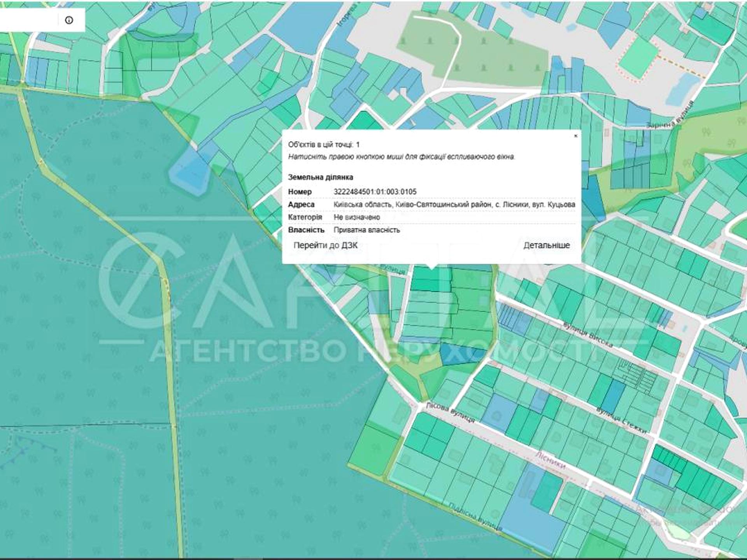Click the info icon in search bar
This screenshot has height=560, width=747.
(69, 20)
